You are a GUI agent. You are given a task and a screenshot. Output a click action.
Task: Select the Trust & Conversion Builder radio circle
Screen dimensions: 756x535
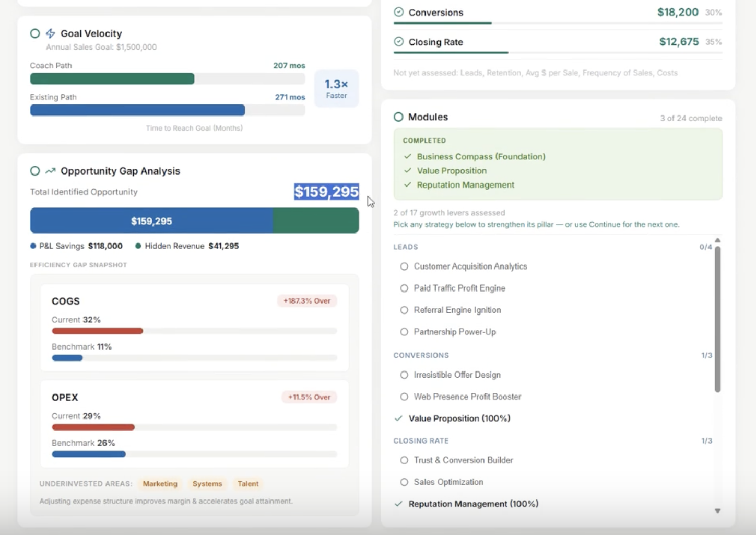pyautogui.click(x=404, y=460)
